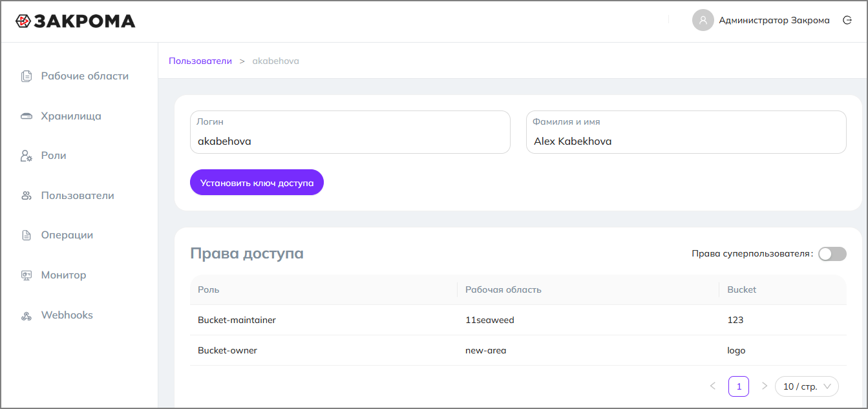Open the Webhooks menu item
This screenshot has width=868, height=409.
point(67,315)
